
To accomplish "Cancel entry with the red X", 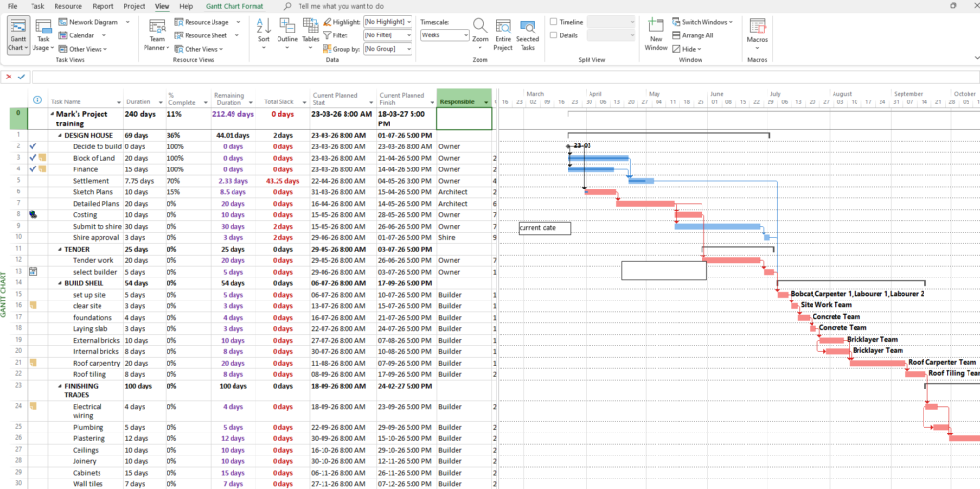I will [9, 77].
